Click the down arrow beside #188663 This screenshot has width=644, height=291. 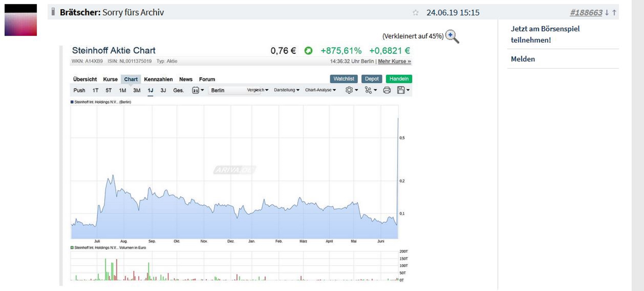[606, 12]
